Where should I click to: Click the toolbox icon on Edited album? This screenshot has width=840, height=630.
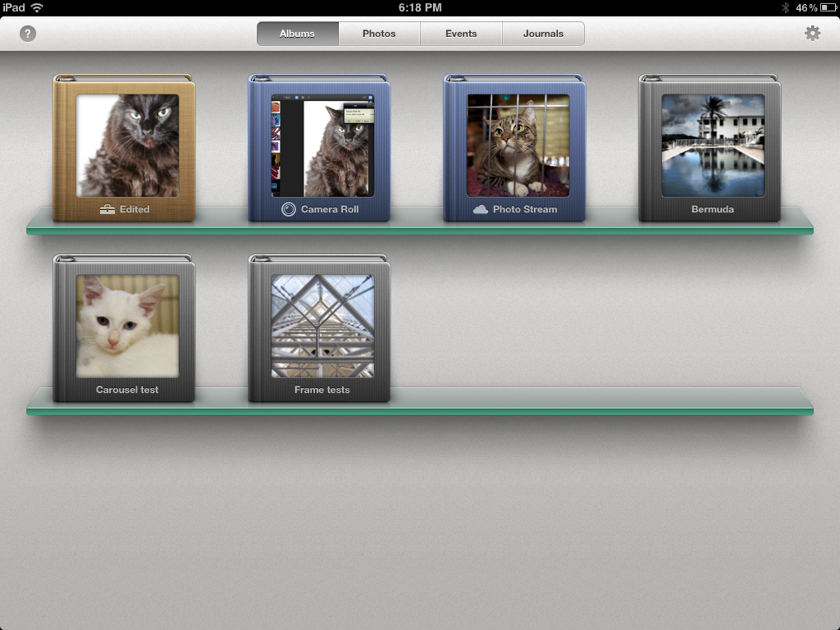point(107,209)
